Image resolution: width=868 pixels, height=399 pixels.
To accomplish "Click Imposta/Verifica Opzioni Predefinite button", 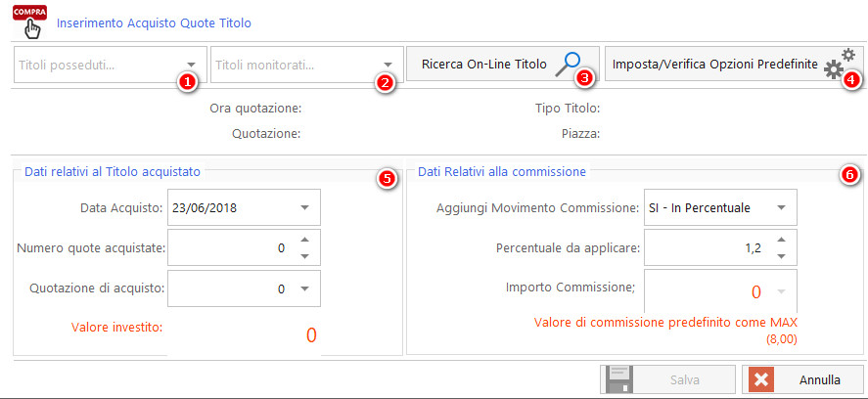I will point(734,65).
